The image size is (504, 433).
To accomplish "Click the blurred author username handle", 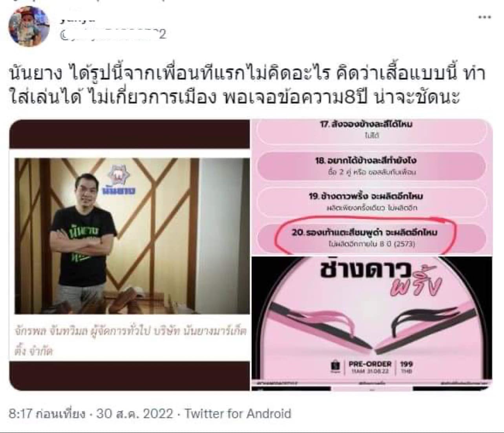I will click(x=113, y=35).
